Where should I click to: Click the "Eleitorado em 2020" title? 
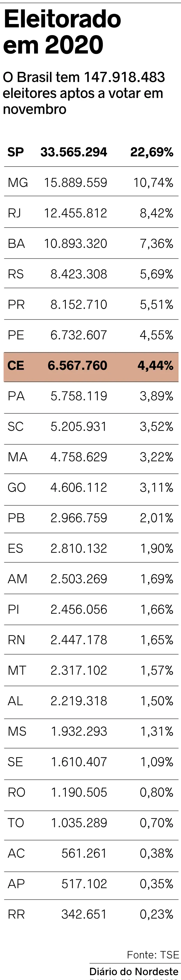point(62,32)
